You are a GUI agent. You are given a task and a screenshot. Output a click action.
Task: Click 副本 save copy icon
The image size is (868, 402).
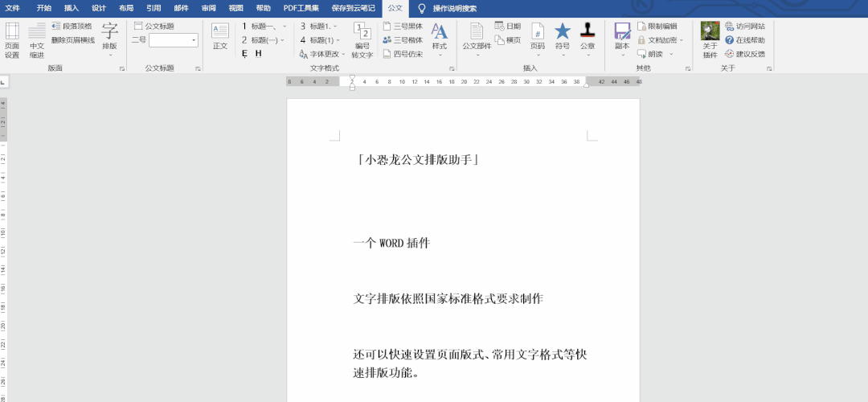click(x=622, y=31)
